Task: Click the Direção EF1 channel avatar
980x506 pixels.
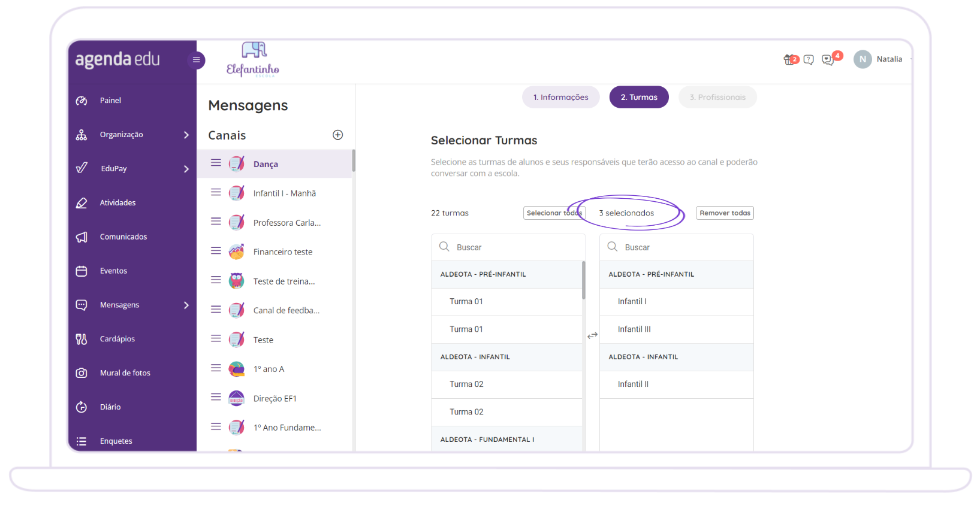Action: coord(237,398)
